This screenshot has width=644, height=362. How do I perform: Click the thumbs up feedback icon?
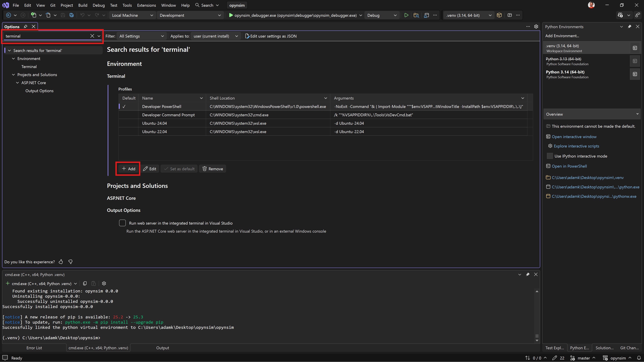pos(61,262)
